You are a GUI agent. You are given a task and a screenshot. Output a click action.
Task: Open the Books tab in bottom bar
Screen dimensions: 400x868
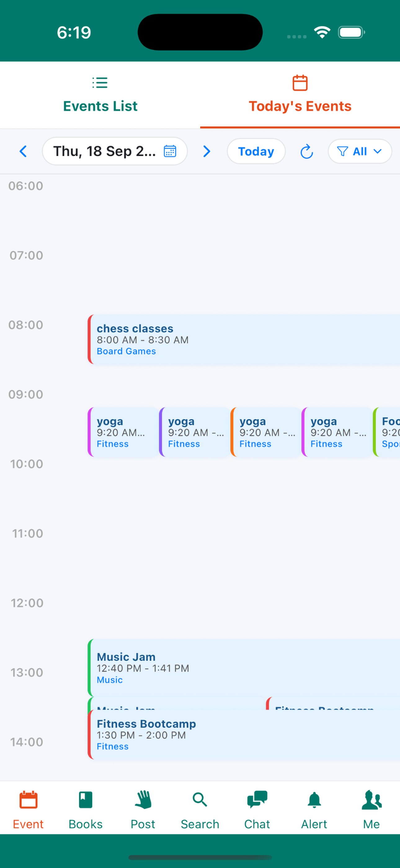point(86,809)
